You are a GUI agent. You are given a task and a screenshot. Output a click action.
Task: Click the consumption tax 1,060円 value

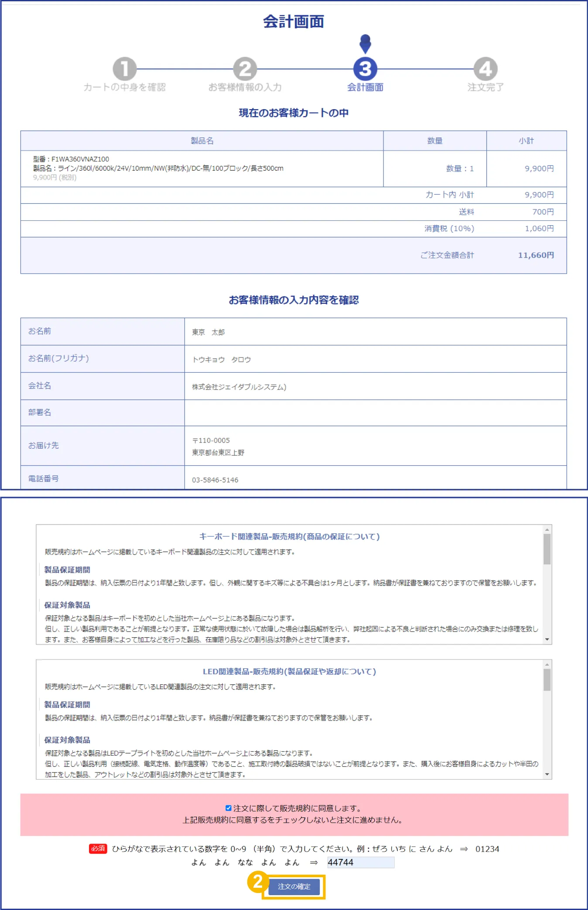pyautogui.click(x=539, y=228)
